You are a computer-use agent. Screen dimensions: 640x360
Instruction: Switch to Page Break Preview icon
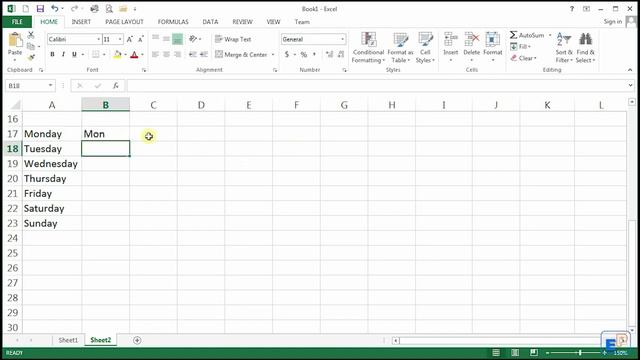(533, 353)
